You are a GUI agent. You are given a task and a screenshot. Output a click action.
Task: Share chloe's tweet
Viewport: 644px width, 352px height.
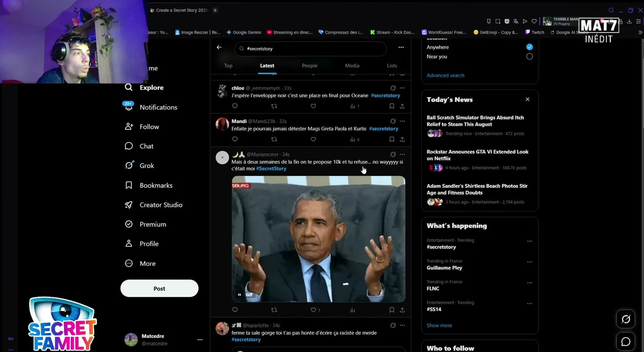pyautogui.click(x=402, y=106)
